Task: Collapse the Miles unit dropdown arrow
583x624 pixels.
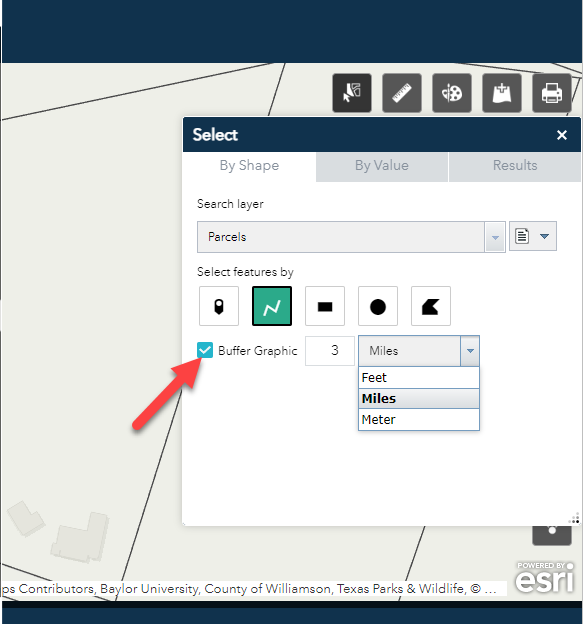Action: coord(470,351)
